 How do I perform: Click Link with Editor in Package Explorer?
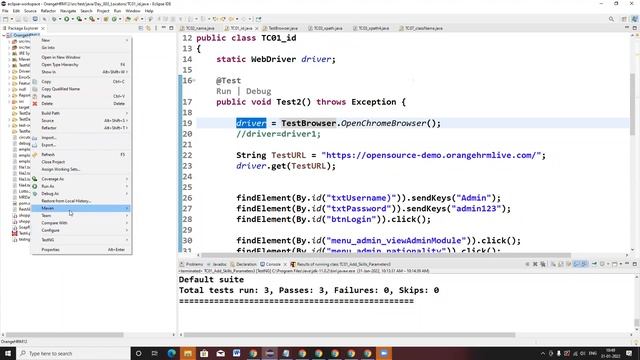point(148,28)
